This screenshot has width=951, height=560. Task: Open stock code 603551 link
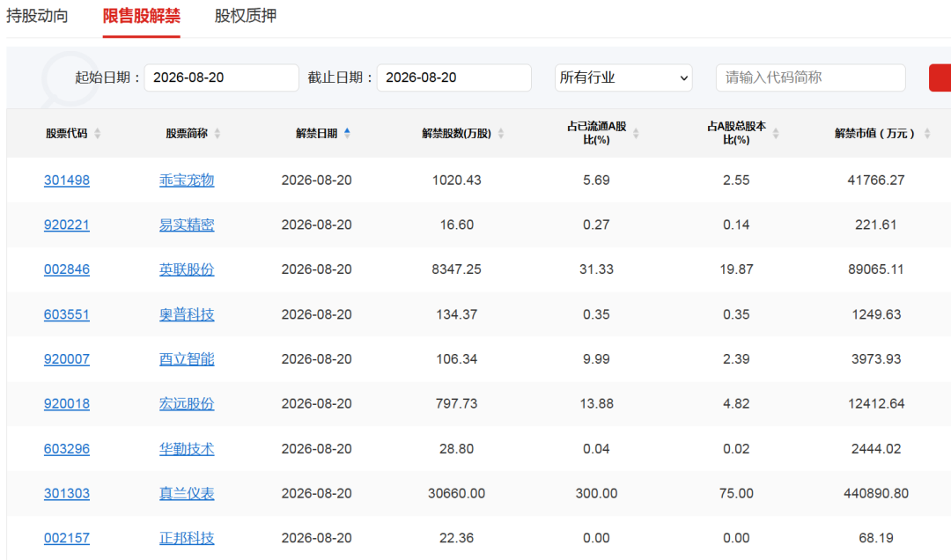[x=67, y=314]
